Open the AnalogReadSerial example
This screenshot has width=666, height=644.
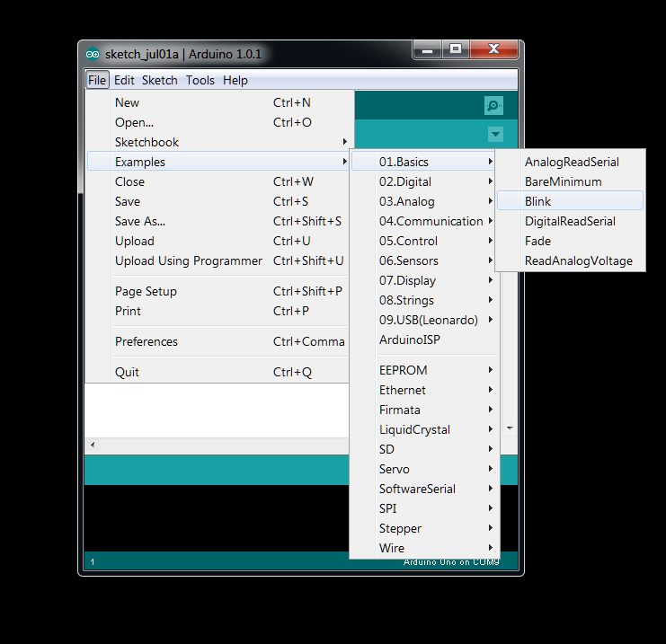point(570,162)
